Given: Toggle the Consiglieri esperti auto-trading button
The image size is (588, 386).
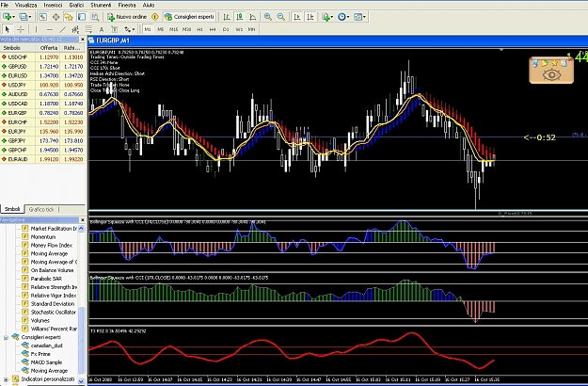Looking at the screenshot, I should pos(189,17).
